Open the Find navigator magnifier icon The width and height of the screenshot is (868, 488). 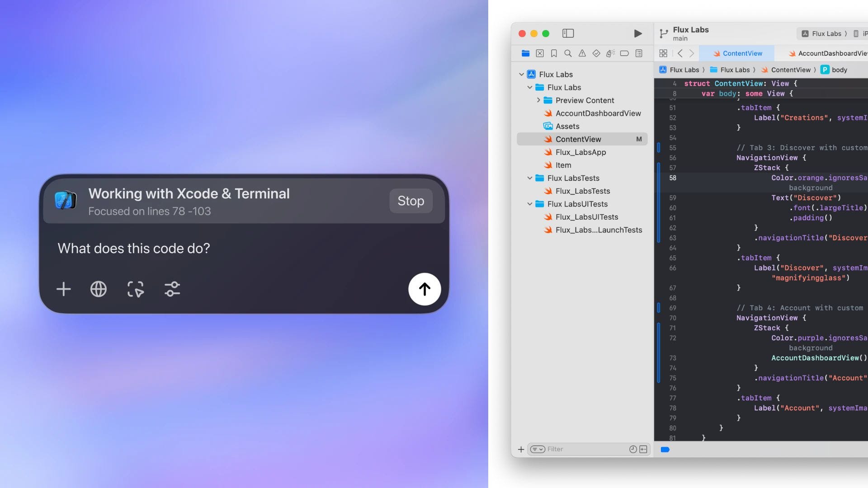pyautogui.click(x=568, y=53)
